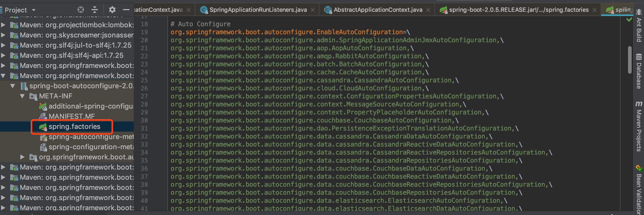
Task: Collapse the spring-boot-autoconfigure-2.0 jar node
Action: pyautogui.click(x=13, y=86)
